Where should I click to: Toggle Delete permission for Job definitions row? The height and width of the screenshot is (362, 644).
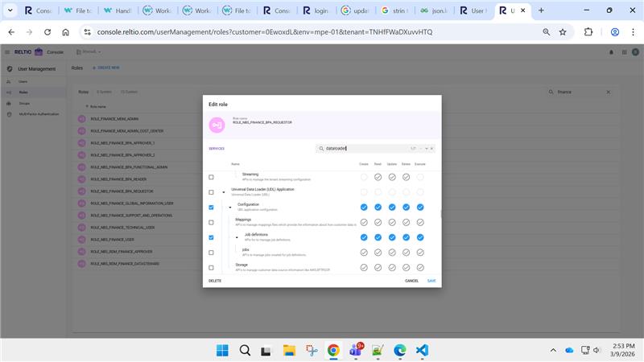point(407,237)
